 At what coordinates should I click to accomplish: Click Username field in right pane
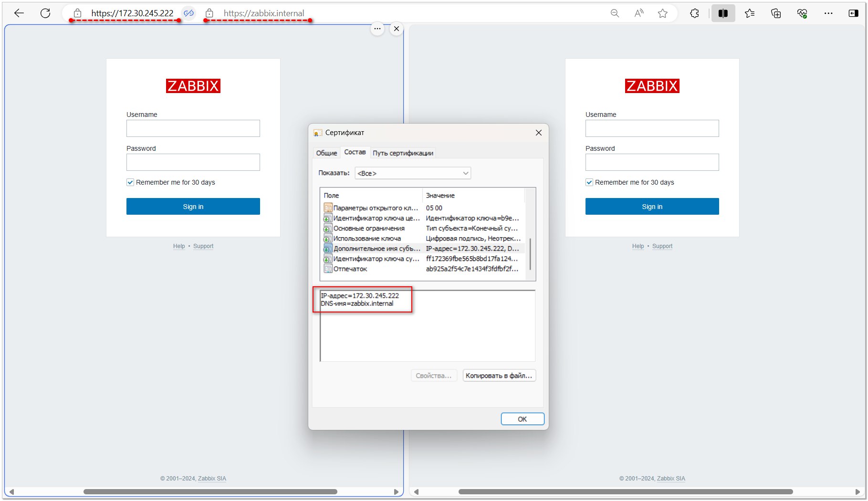tap(652, 128)
